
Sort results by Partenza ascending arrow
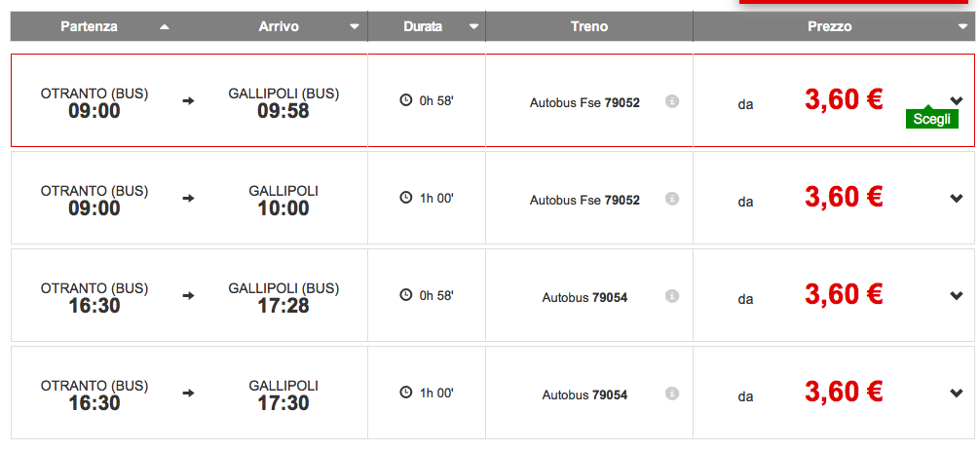pos(165,27)
